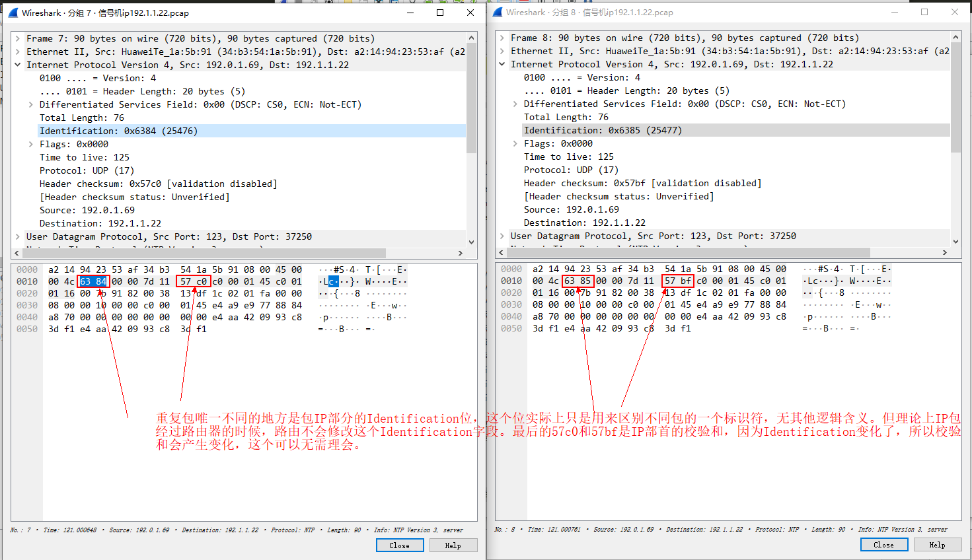This screenshot has width=972, height=560.
Task: Click Wireshark fin icon in left title bar
Action: click(x=13, y=13)
